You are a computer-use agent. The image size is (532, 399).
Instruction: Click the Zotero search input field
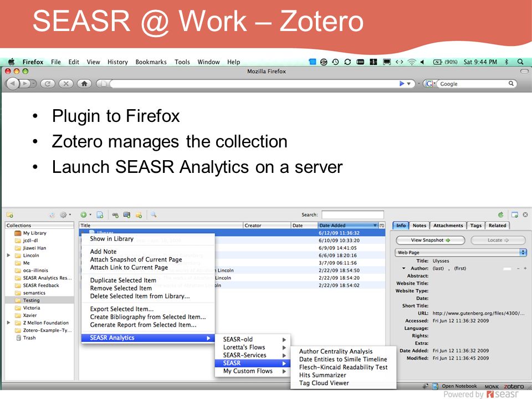tap(352, 214)
